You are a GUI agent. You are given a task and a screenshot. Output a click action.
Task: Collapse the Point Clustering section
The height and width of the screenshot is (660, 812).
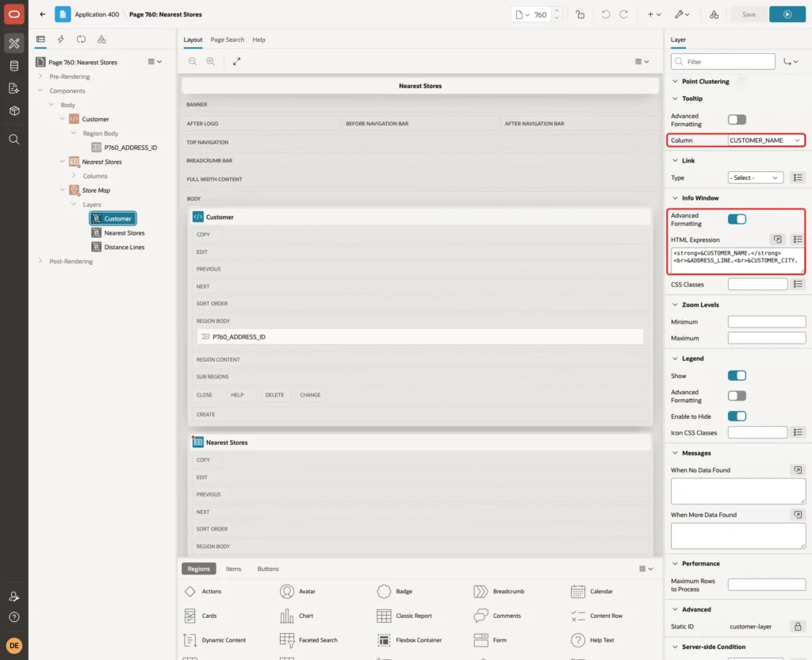click(x=675, y=82)
